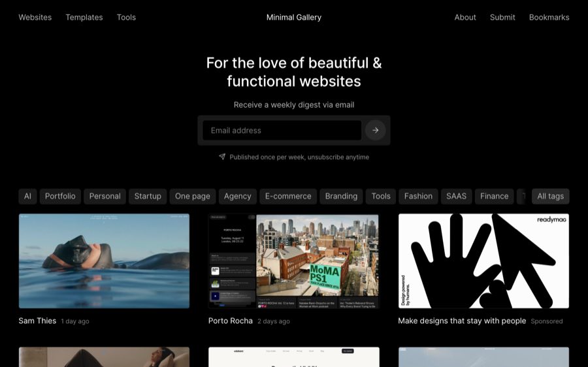Filter by the Personal tag
588x367 pixels.
105,197
